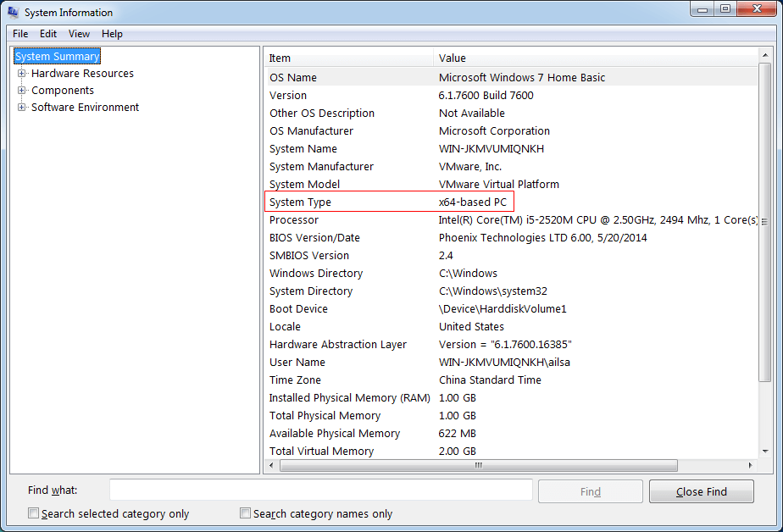The width and height of the screenshot is (783, 532).
Task: Select Installed Physical Memory (RAM) item
Action: [349, 398]
